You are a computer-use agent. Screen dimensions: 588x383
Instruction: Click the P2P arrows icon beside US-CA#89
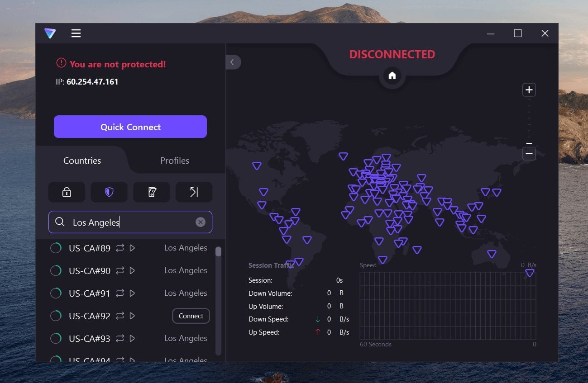click(119, 248)
